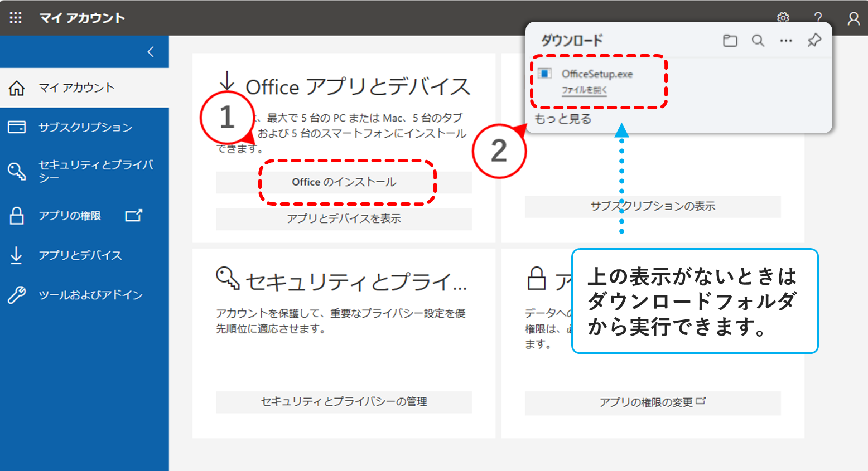Viewport: 868px width, 471px height.
Task: Open ツールおよびアドイン sidebar item
Action: tap(84, 295)
